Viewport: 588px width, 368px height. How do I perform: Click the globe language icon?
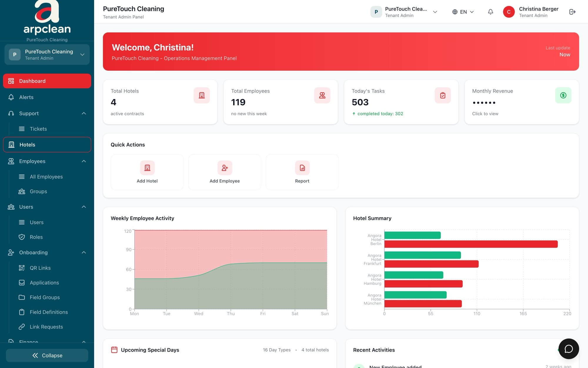coord(455,12)
